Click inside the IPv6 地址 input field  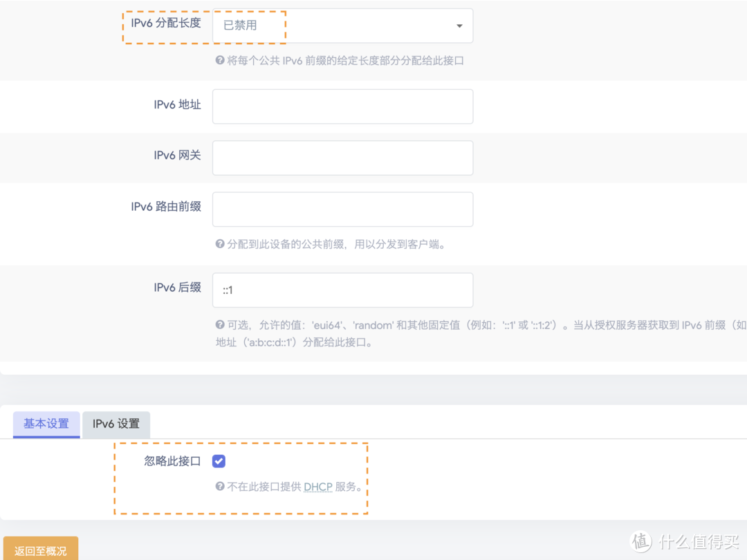pos(342,106)
